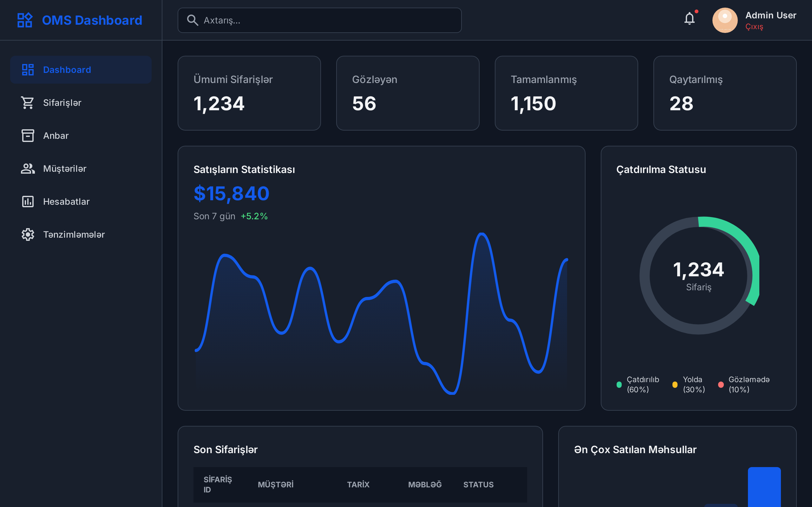Click the green Çatdırılıb legend dot

coord(619,385)
